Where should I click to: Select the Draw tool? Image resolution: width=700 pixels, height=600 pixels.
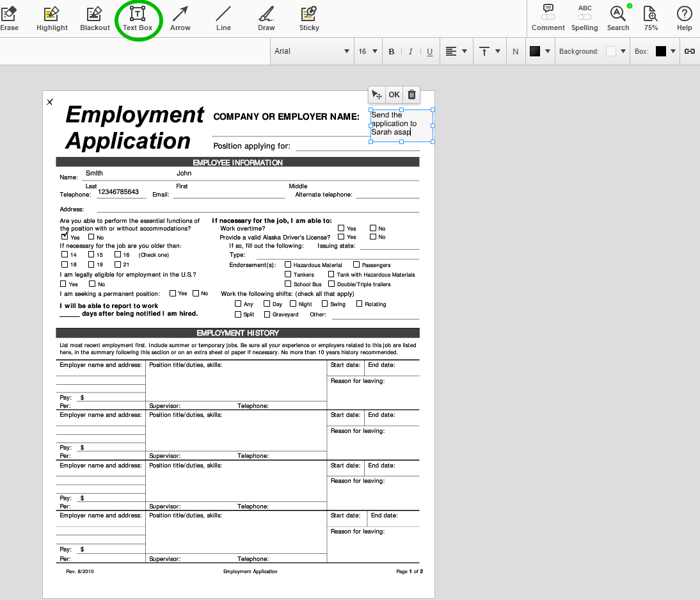tap(266, 19)
